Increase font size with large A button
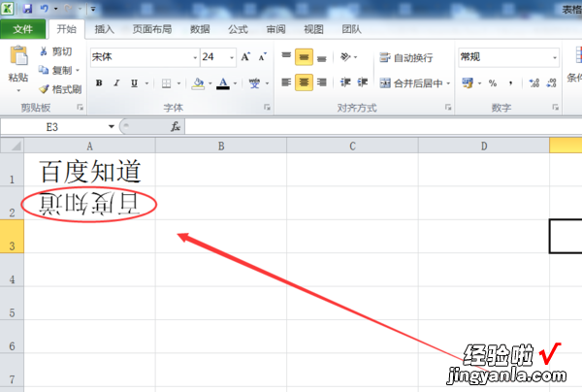 click(x=245, y=57)
